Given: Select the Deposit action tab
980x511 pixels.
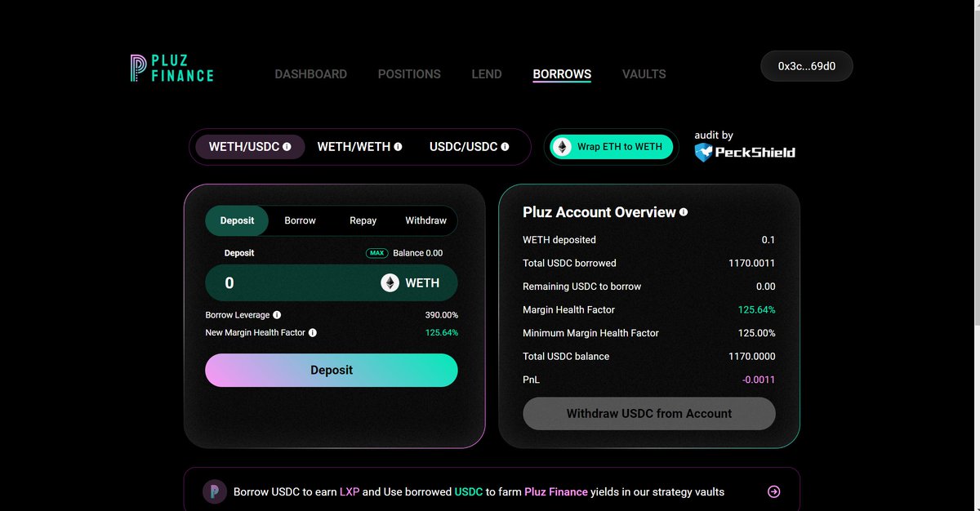Looking at the screenshot, I should [x=237, y=220].
